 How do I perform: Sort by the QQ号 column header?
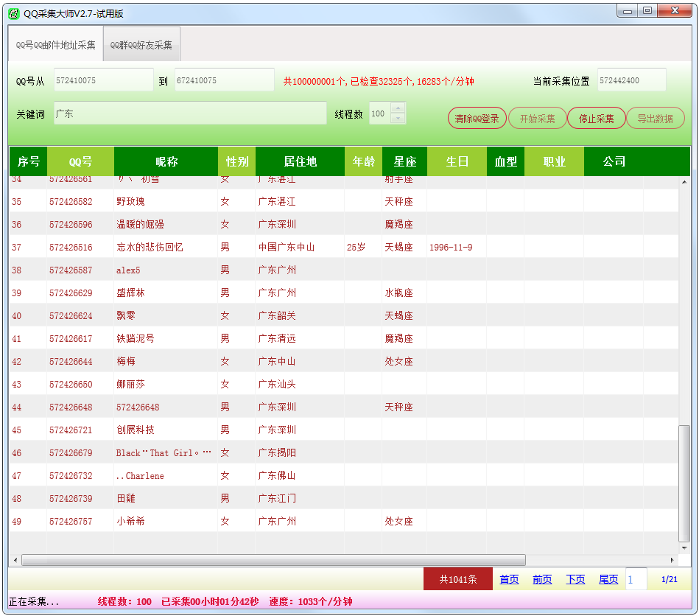pos(80,161)
